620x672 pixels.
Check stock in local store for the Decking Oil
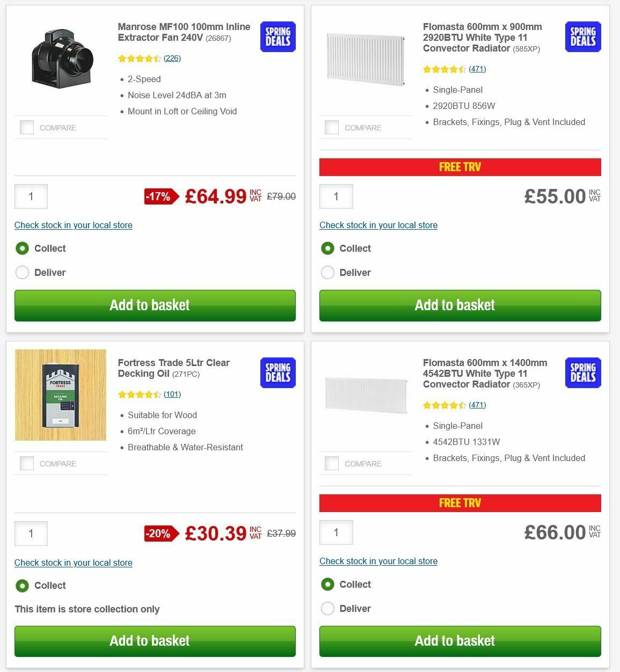click(73, 563)
